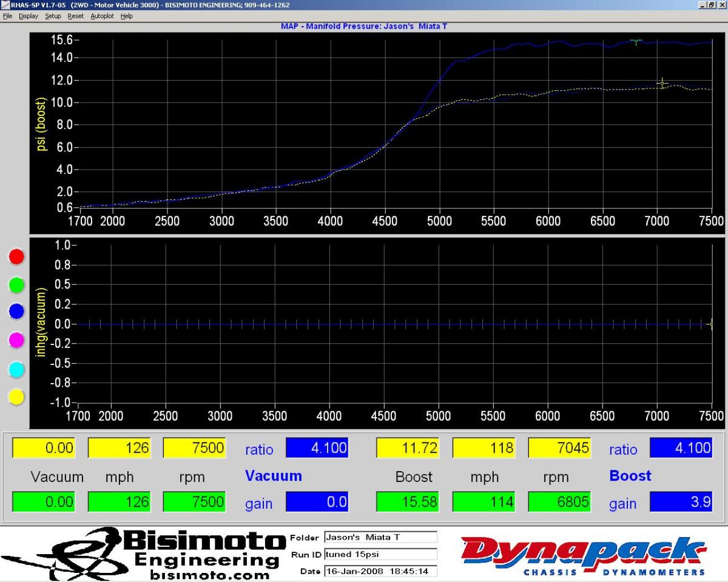Click the Folder field Jason's Miata T
The width and height of the screenshot is (728, 582).
pos(380,537)
